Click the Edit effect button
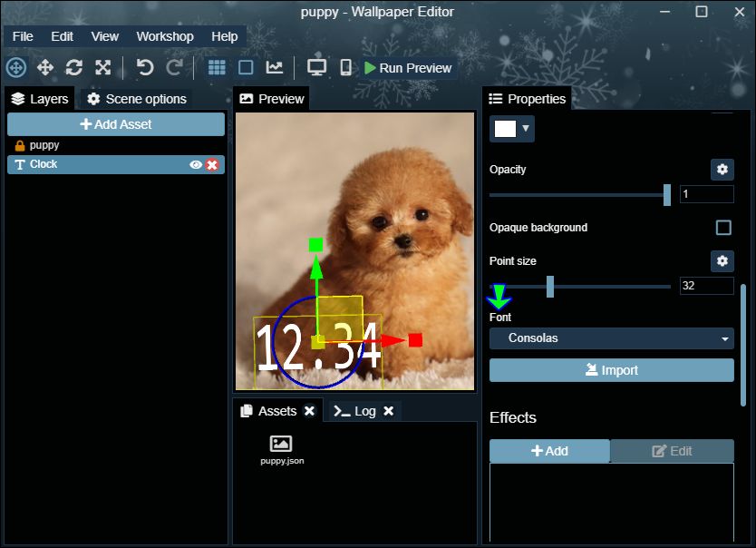756x548 pixels. point(672,451)
